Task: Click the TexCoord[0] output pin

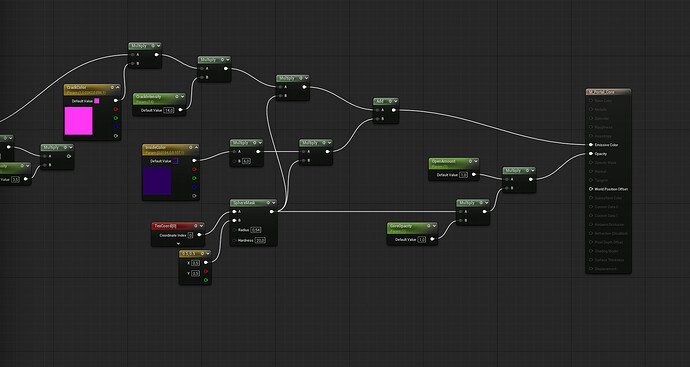Action: pos(199,235)
